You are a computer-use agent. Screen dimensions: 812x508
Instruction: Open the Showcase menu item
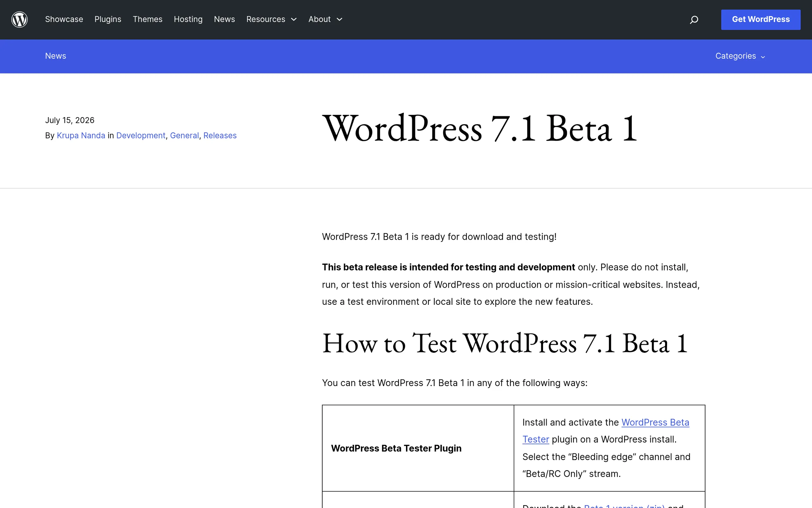coord(64,19)
